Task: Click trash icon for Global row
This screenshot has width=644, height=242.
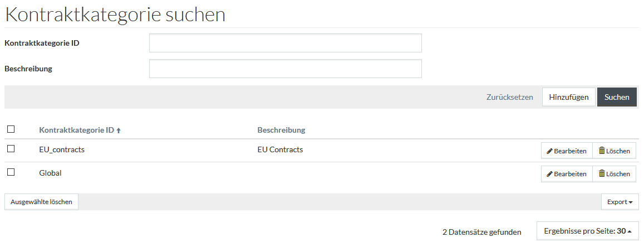Action: point(602,173)
